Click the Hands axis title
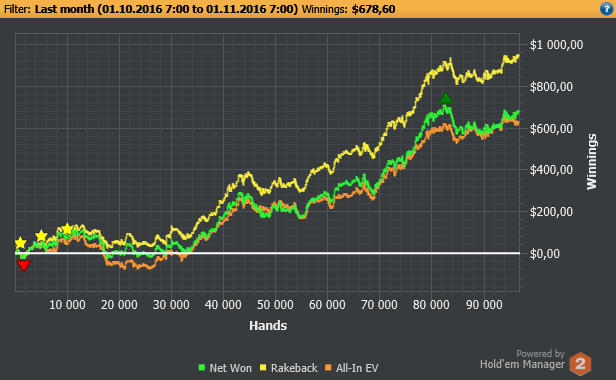The height and width of the screenshot is (380, 616). tap(268, 325)
